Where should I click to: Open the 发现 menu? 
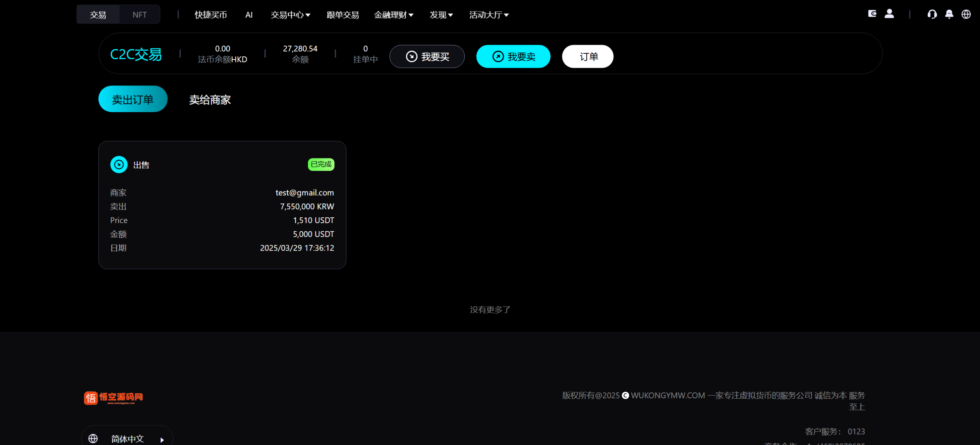tap(441, 15)
